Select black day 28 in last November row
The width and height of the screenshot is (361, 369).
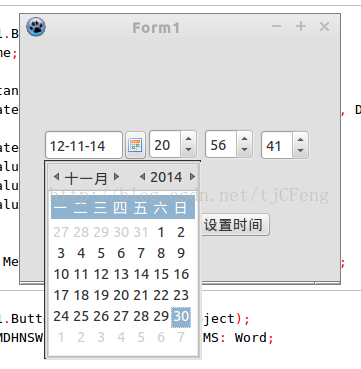[141, 316]
